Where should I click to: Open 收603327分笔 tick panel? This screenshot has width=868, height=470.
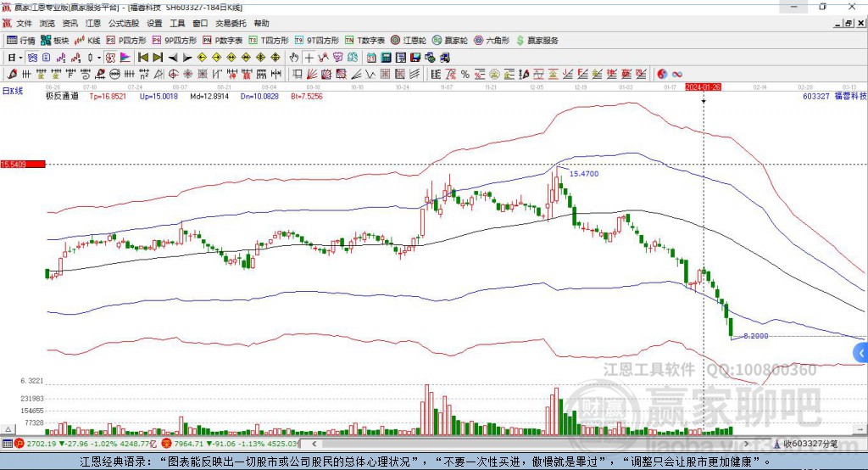click(x=806, y=444)
